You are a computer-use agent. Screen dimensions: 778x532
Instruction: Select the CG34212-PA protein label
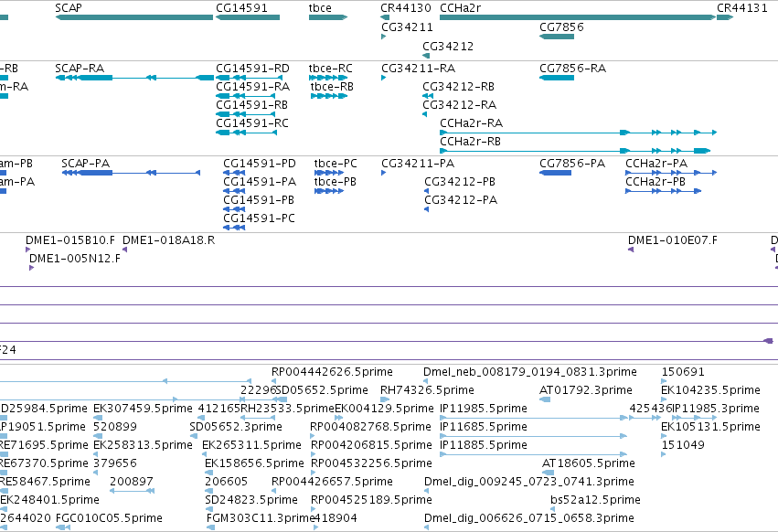(x=461, y=200)
